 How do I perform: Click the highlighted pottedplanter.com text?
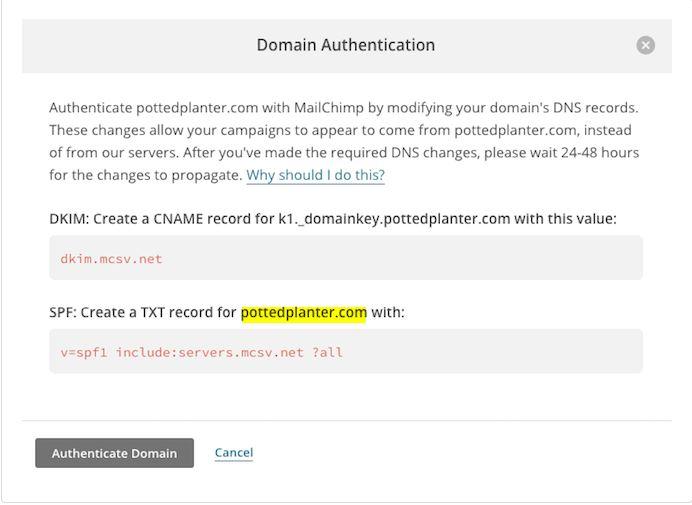304,313
